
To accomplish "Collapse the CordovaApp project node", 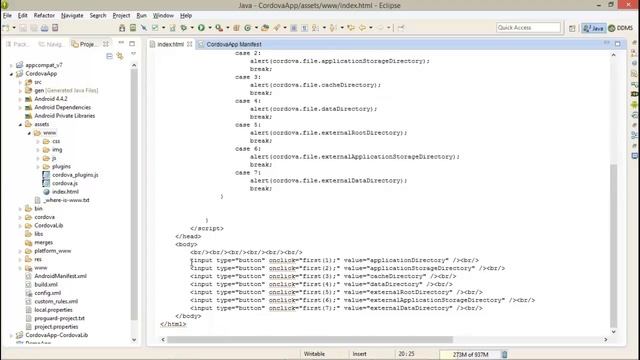I will point(11,74).
